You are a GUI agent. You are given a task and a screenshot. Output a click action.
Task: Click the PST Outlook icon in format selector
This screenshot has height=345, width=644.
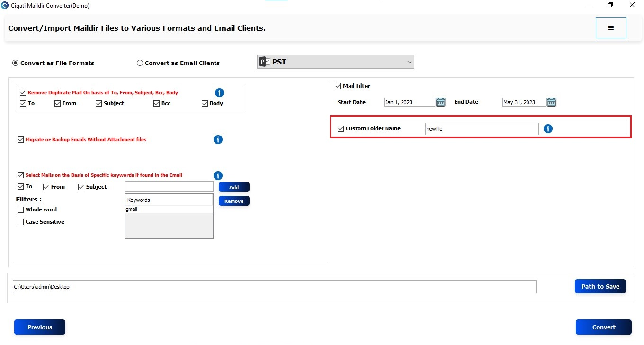[264, 62]
